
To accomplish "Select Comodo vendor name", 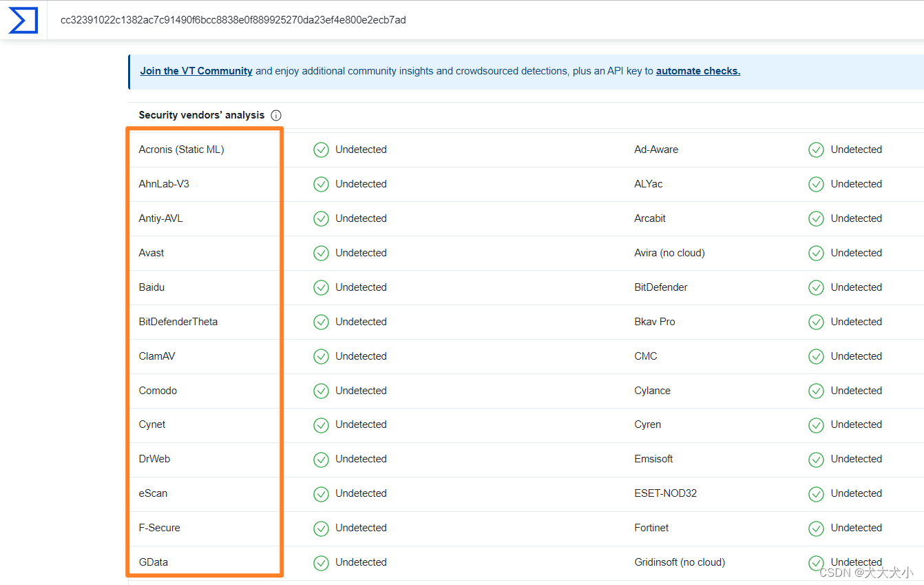I will (158, 391).
